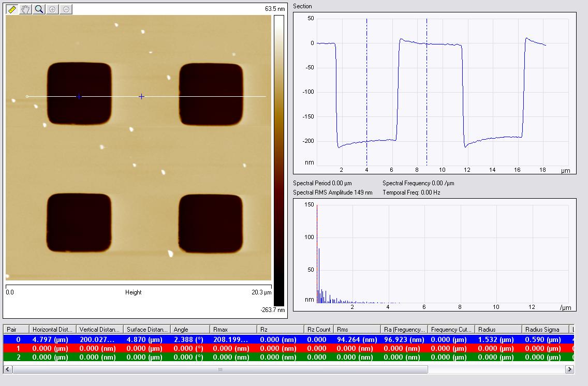588x386 pixels.
Task: Click the height color scale bar
Action: (278, 160)
